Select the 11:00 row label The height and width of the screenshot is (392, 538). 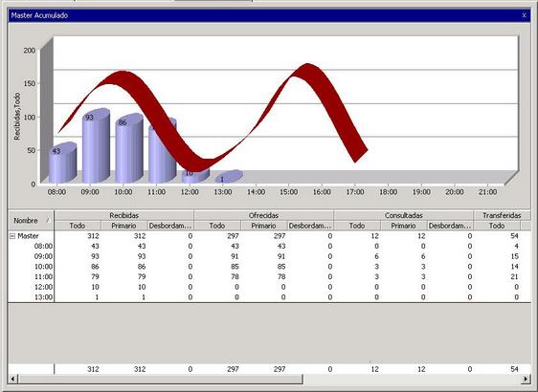[43, 277]
